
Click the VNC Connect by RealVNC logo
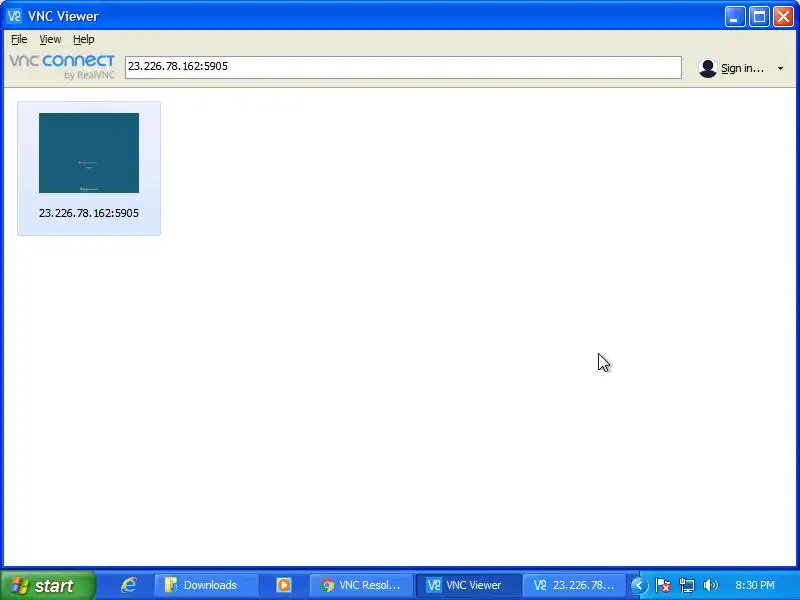point(62,67)
